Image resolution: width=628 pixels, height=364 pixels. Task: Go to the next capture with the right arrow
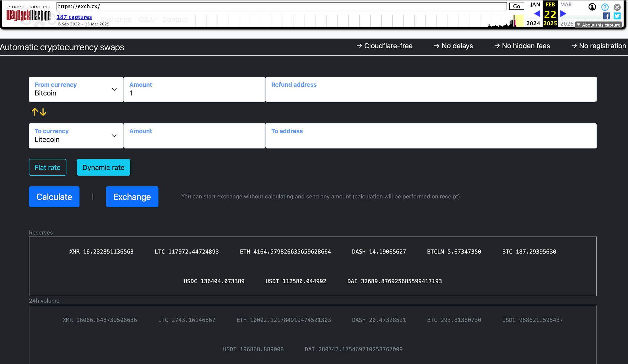click(x=563, y=14)
